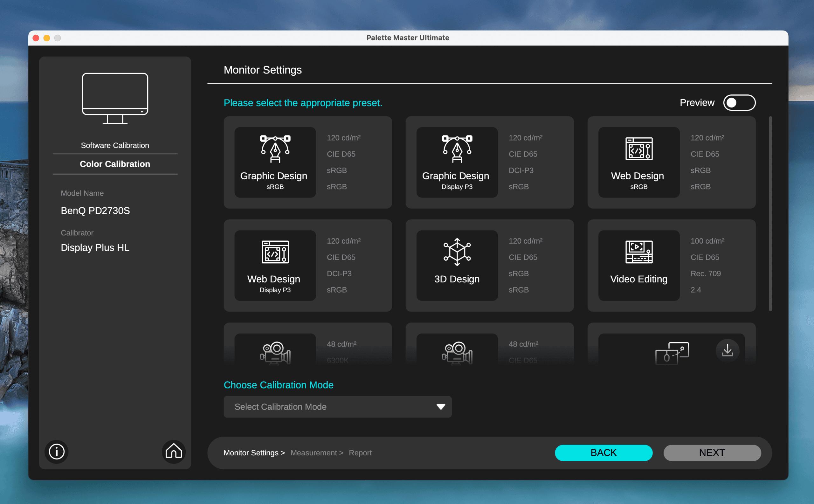The width and height of the screenshot is (814, 504).
Task: Choose the Graphic Design Display P3 preset
Action: coord(457,162)
